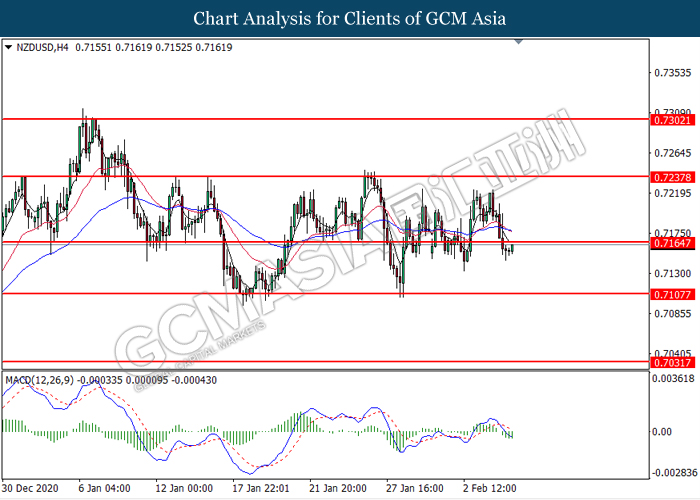
Task: Click the -0.002836 MACD scale value
Action: point(673,473)
